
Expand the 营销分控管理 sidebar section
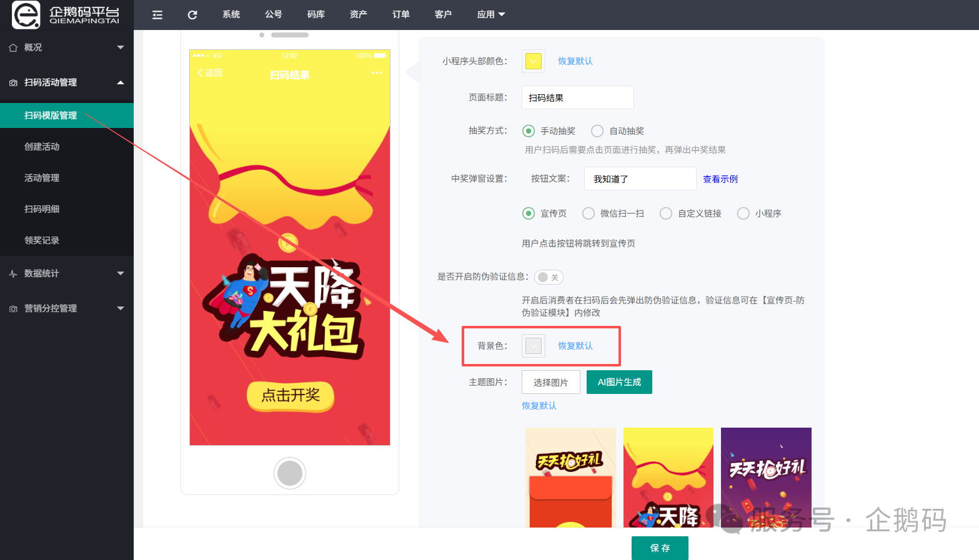point(121,308)
